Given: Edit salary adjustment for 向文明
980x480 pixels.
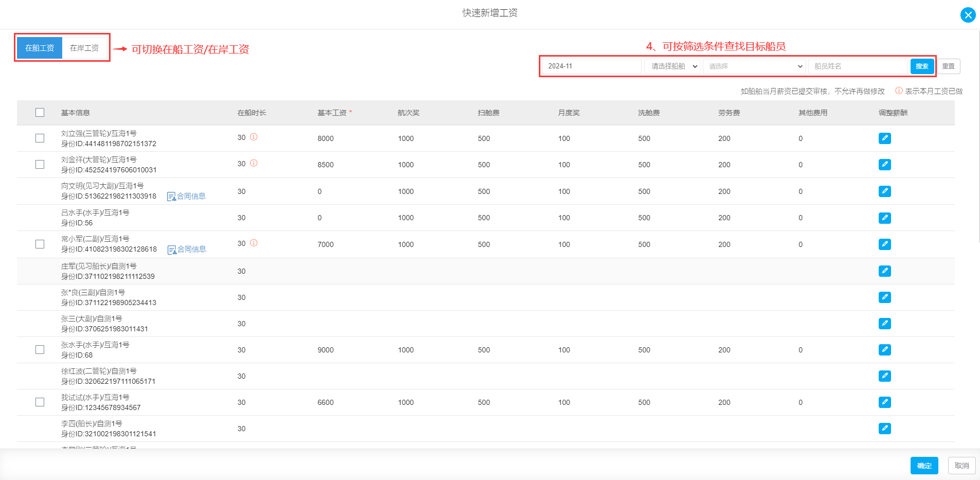Looking at the screenshot, I should coord(884,191).
